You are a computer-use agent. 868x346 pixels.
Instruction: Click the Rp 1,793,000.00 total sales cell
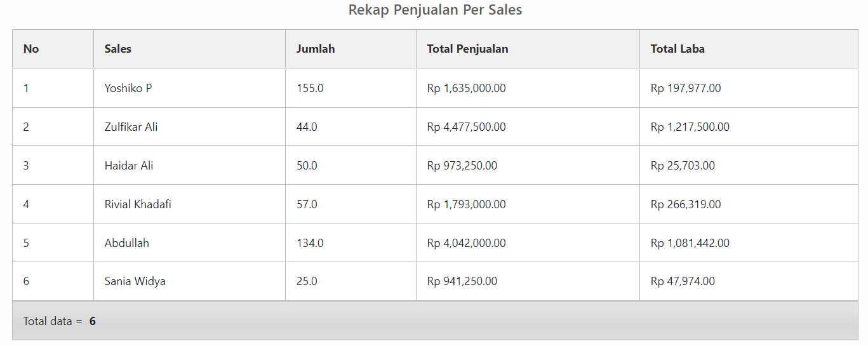click(x=466, y=204)
